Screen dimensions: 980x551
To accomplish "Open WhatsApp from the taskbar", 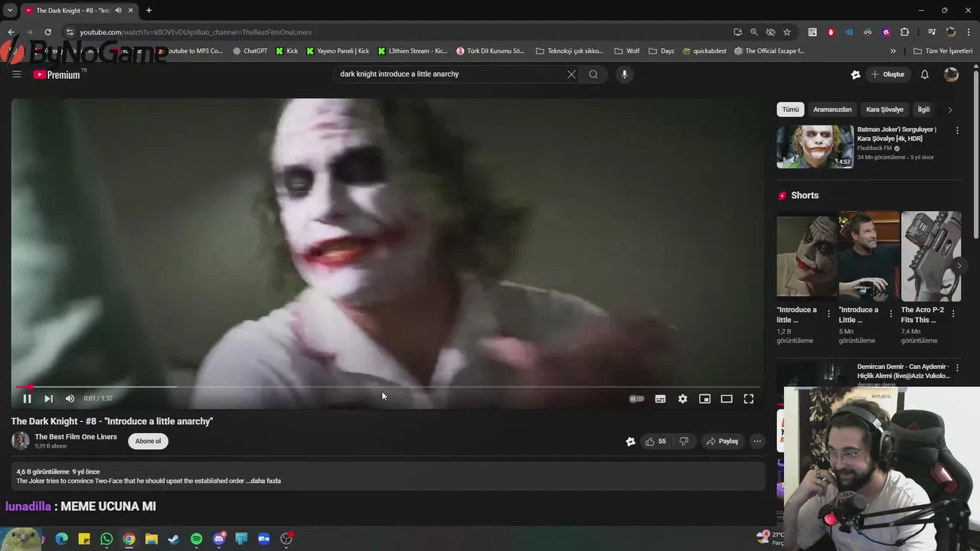I will 106,539.
